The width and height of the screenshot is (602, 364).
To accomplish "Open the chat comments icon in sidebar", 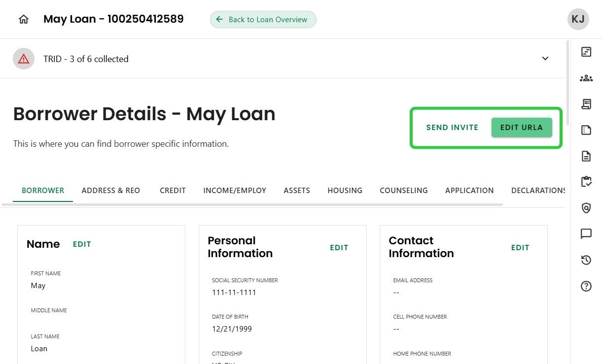I will click(x=586, y=234).
